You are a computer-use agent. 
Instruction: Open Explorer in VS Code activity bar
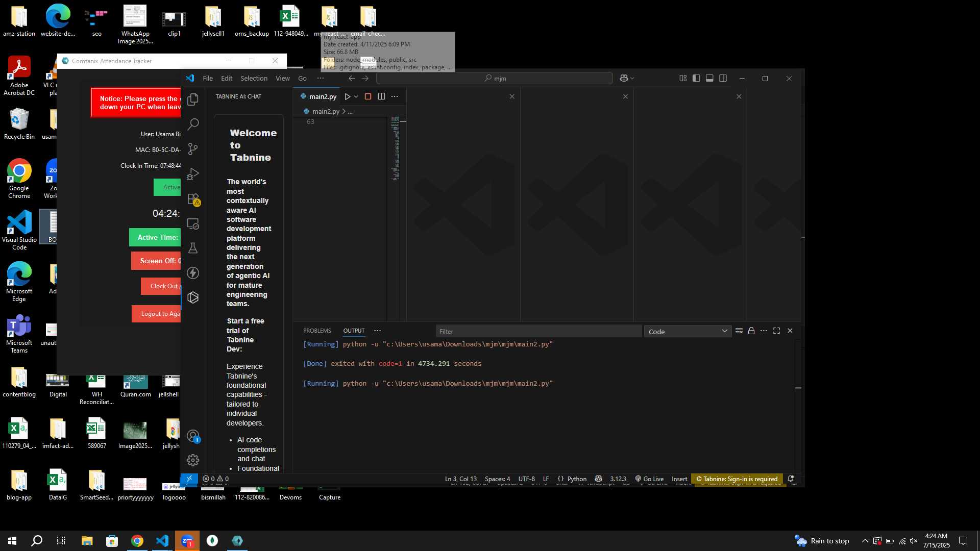(x=193, y=99)
